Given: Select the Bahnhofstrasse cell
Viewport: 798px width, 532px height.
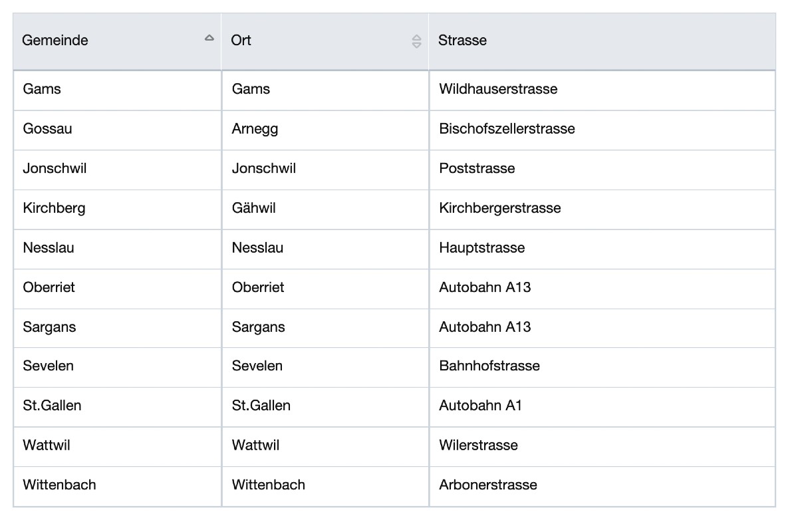Looking at the screenshot, I should (x=489, y=366).
